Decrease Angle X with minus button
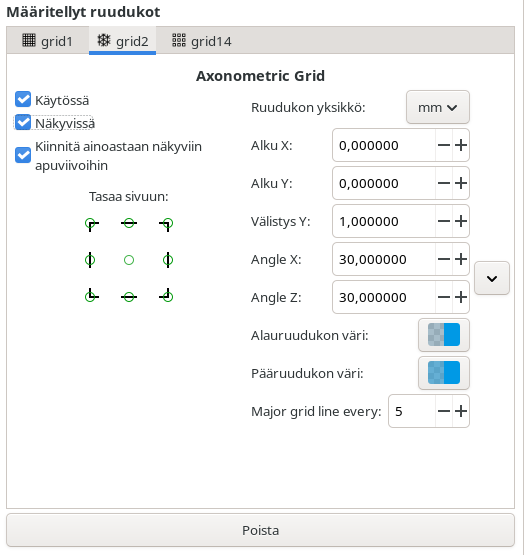The height and width of the screenshot is (555, 524). pyautogui.click(x=444, y=259)
